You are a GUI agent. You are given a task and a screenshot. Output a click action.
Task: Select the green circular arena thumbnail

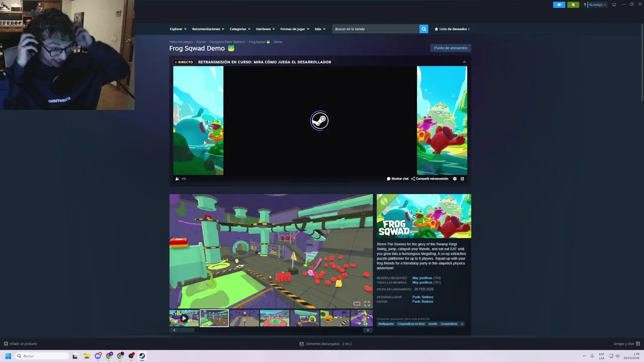coord(275,318)
